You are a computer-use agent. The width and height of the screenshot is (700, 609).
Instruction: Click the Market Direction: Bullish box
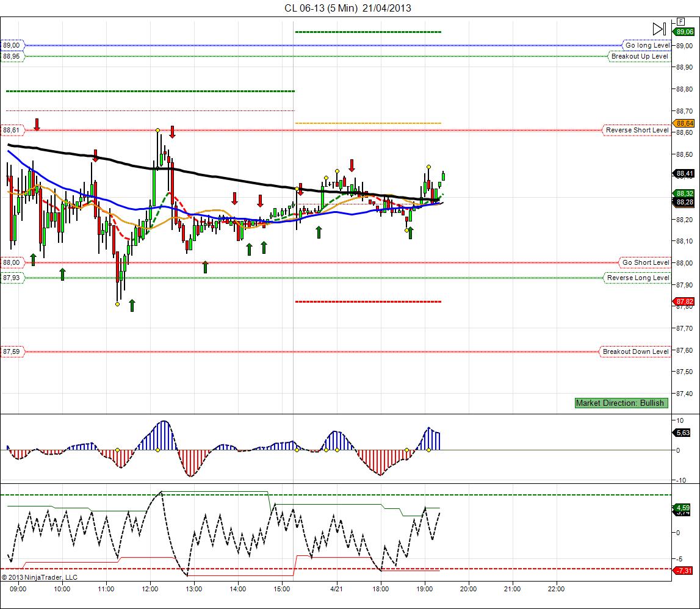(x=621, y=403)
